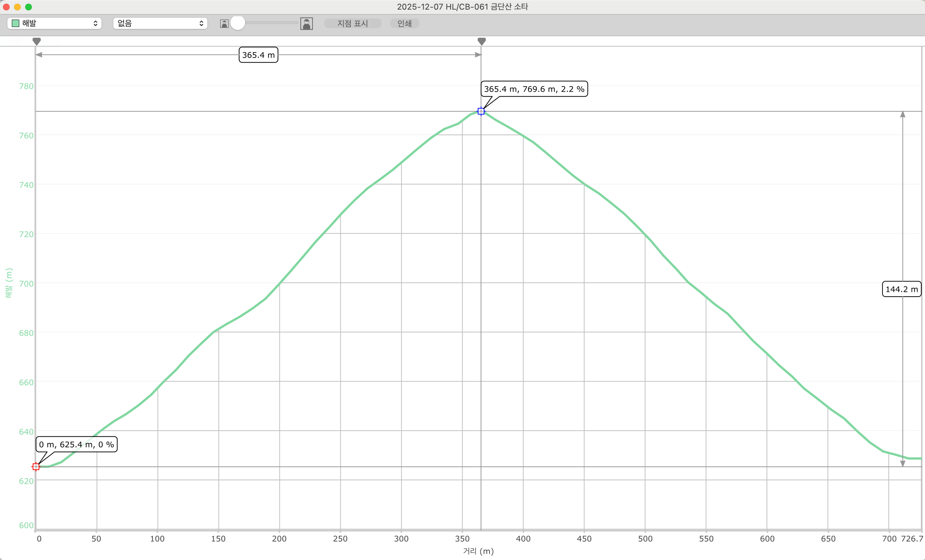925x560 pixels.
Task: Open the 해발 data series dropdown
Action: [54, 23]
